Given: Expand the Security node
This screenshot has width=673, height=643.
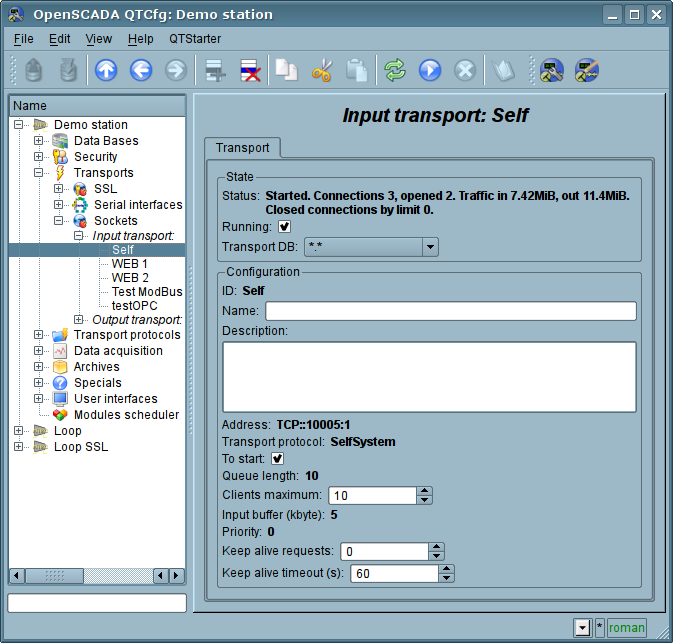Looking at the screenshot, I should 39,156.
